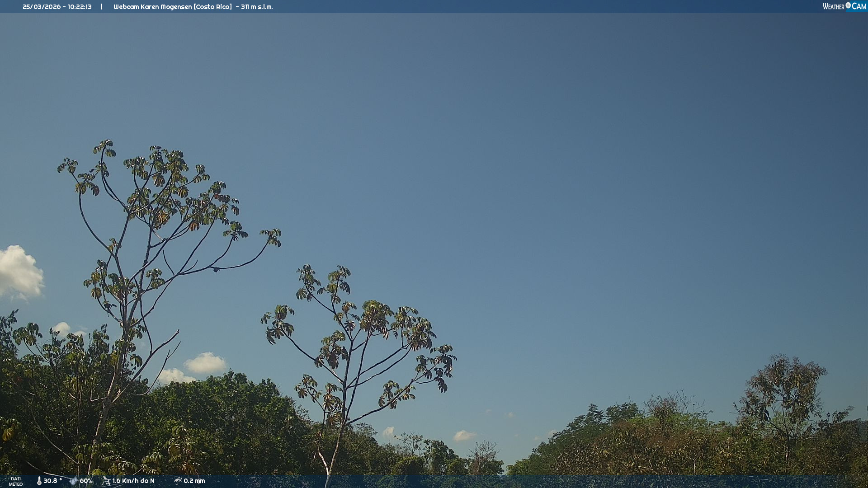The height and width of the screenshot is (488, 868).
Task: Click the WEATHER word in the logo
Action: point(833,6)
